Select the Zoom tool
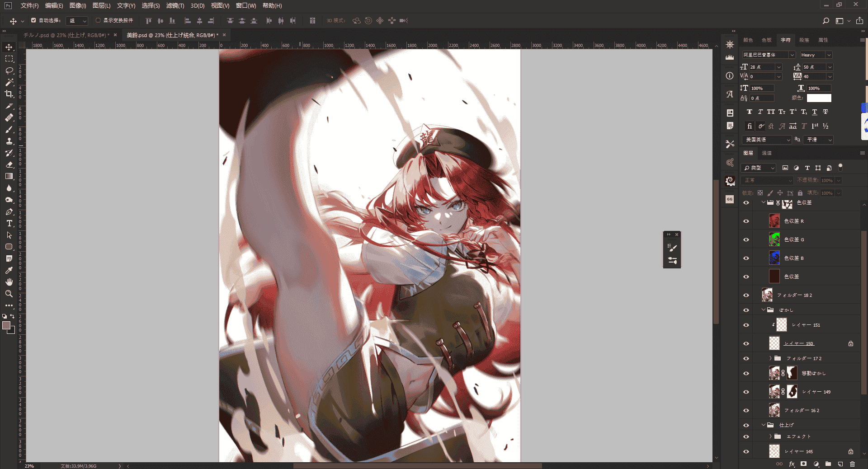868x469 pixels. pyautogui.click(x=9, y=294)
